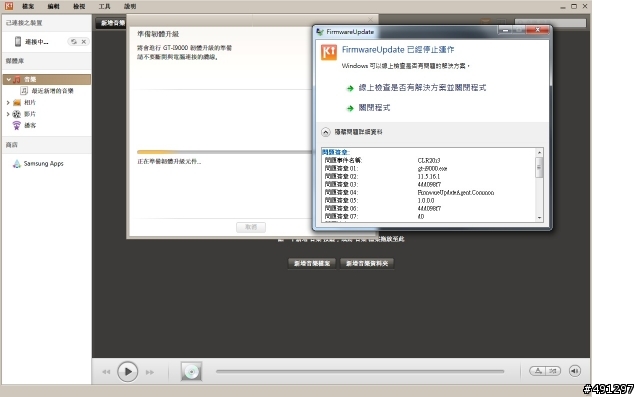
Task: Open the 編輯 menu
Action: tap(53, 6)
